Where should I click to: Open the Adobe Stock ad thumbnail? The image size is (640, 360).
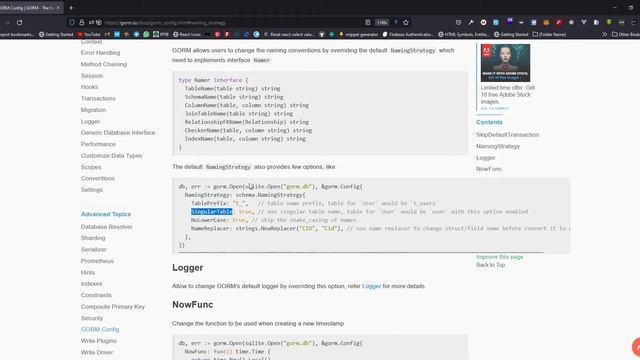click(x=505, y=63)
